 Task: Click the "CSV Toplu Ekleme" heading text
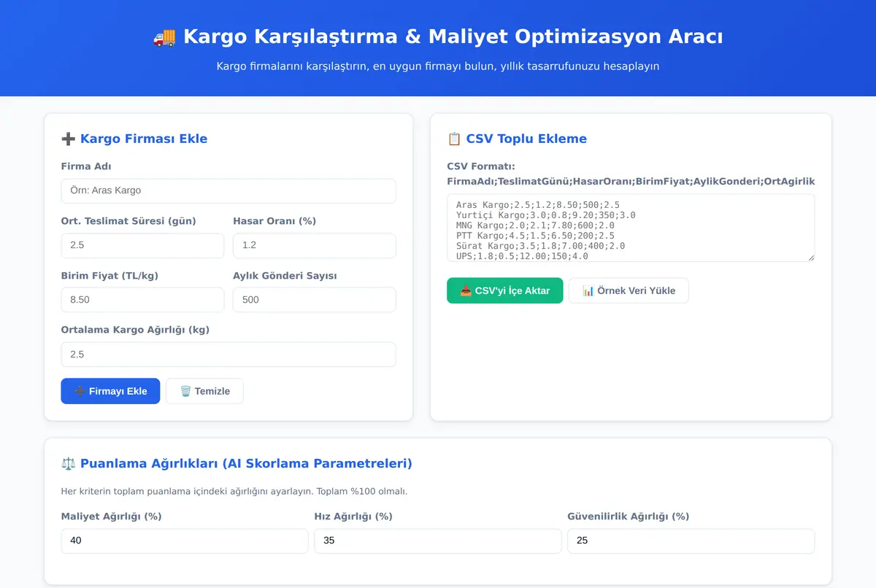click(x=526, y=139)
